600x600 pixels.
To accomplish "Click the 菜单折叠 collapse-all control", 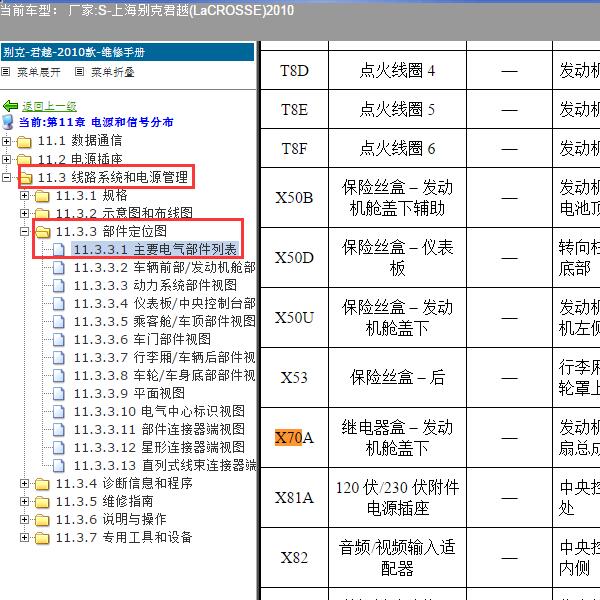I will [x=105, y=72].
